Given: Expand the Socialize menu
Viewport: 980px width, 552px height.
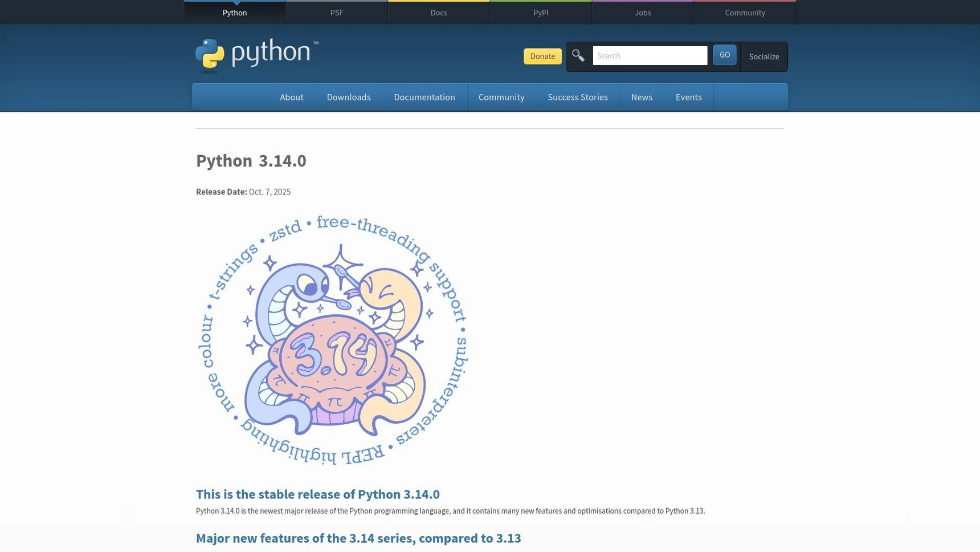Looking at the screenshot, I should click(764, 56).
